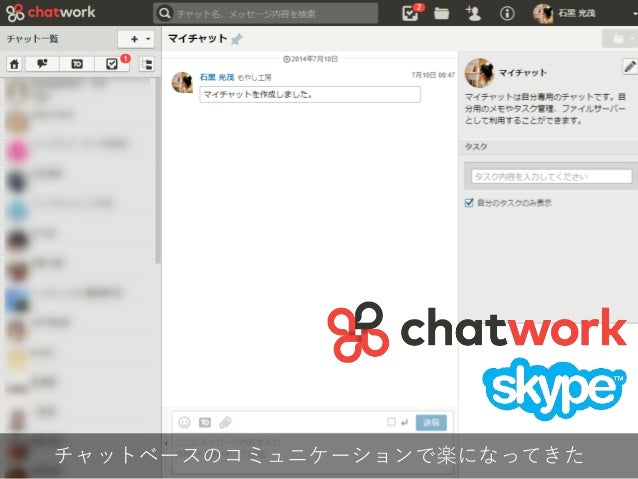Screen dimensions: 638x479
Task: Select the home filter tab in chat list
Action: click(14, 64)
